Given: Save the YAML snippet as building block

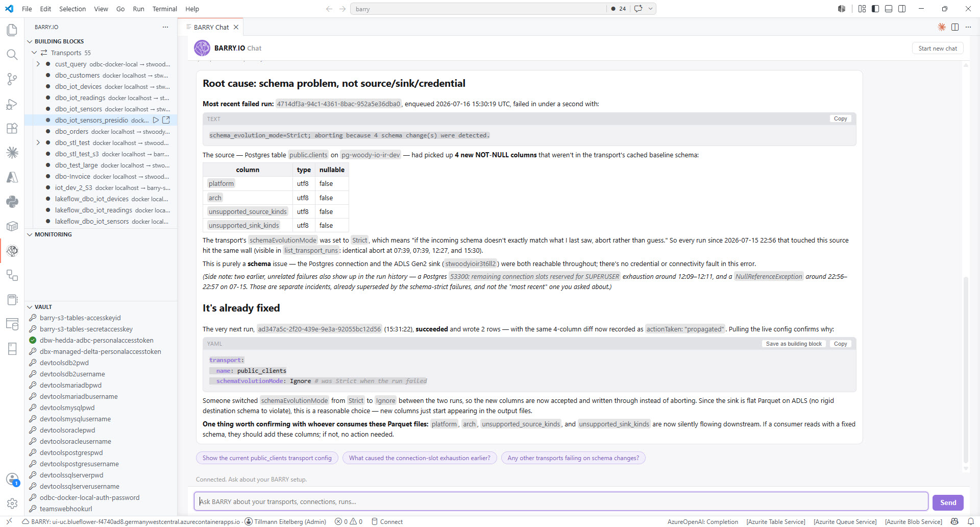Looking at the screenshot, I should (x=794, y=344).
